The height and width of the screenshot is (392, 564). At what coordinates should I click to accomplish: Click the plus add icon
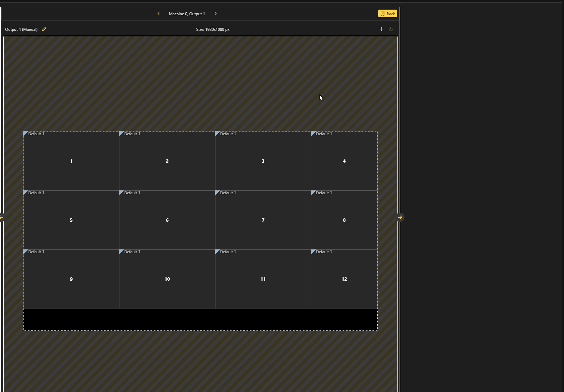click(x=381, y=29)
